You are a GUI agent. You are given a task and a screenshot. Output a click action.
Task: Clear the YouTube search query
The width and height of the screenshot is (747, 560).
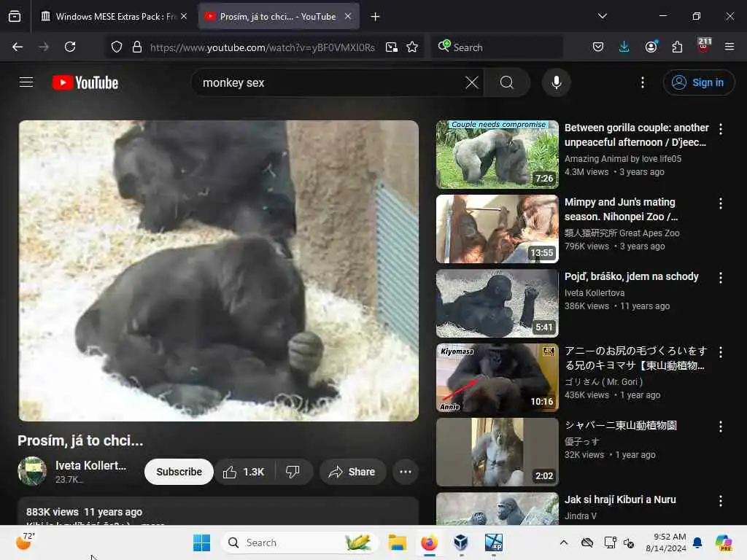(x=472, y=82)
